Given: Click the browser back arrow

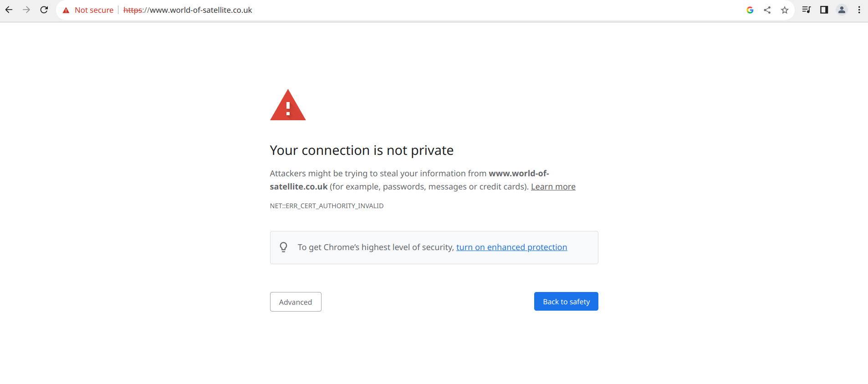Looking at the screenshot, I should click(9, 10).
